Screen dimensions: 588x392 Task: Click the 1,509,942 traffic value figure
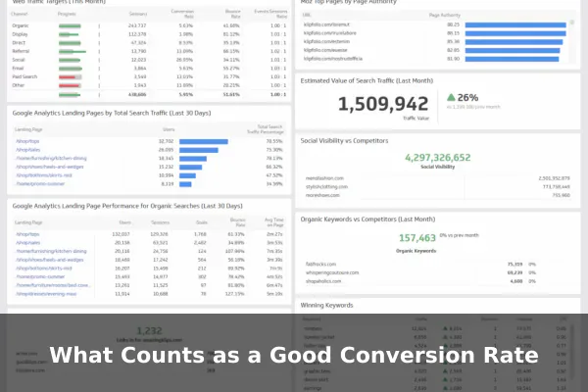(x=383, y=104)
